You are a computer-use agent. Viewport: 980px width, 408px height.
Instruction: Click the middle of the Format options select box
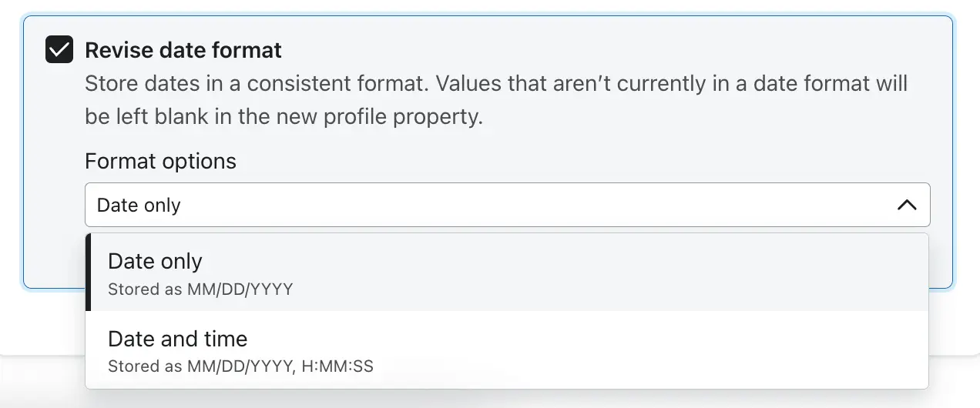(x=507, y=205)
